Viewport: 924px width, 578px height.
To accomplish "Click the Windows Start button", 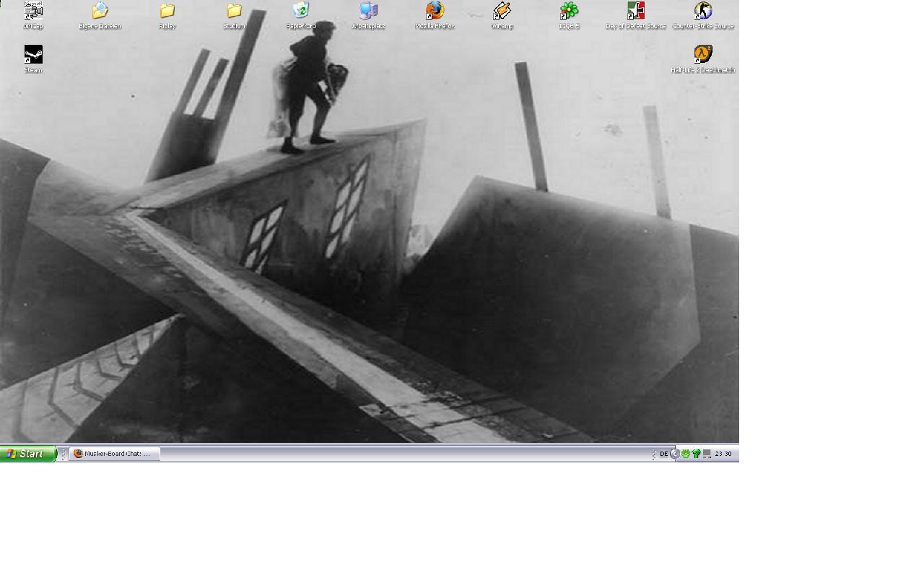I will pyautogui.click(x=28, y=454).
